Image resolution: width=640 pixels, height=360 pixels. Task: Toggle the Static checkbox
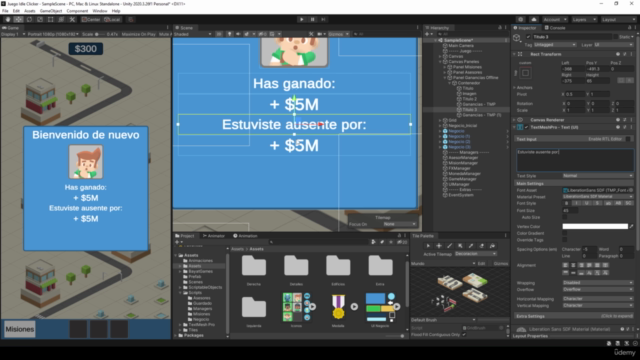[x=616, y=37]
